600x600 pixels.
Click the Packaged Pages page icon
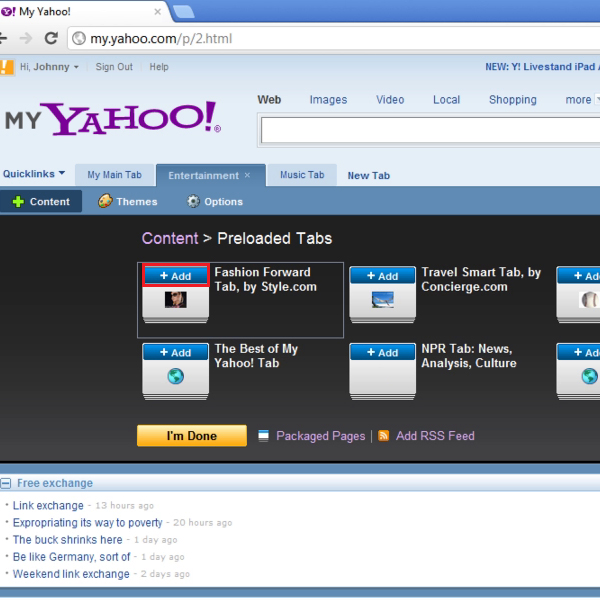pyautogui.click(x=263, y=436)
